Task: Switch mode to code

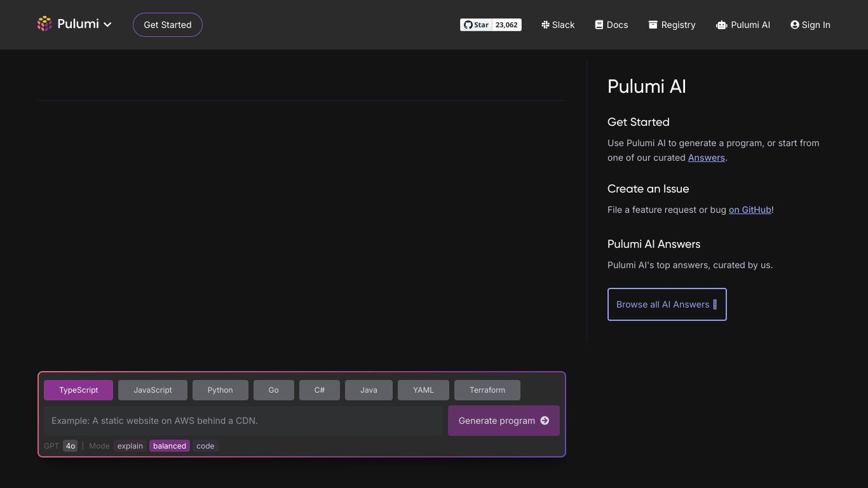Action: (205, 446)
